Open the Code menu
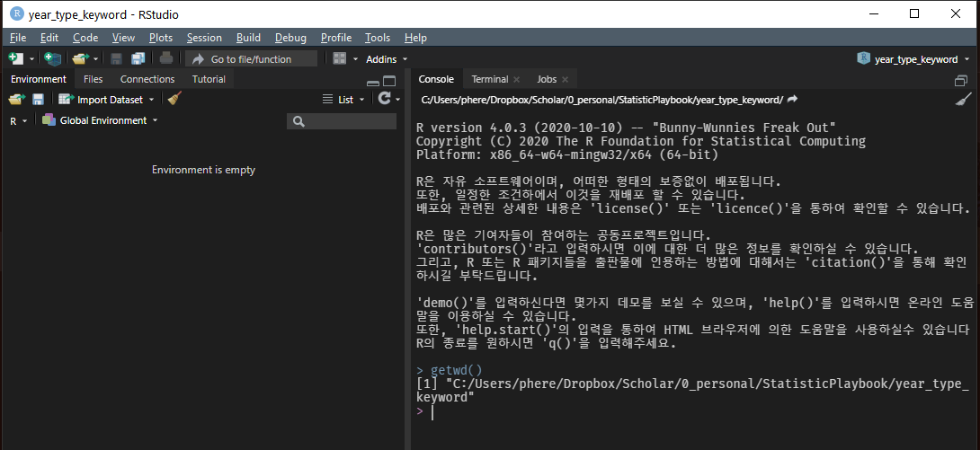The height and width of the screenshot is (450, 980). 85,38
